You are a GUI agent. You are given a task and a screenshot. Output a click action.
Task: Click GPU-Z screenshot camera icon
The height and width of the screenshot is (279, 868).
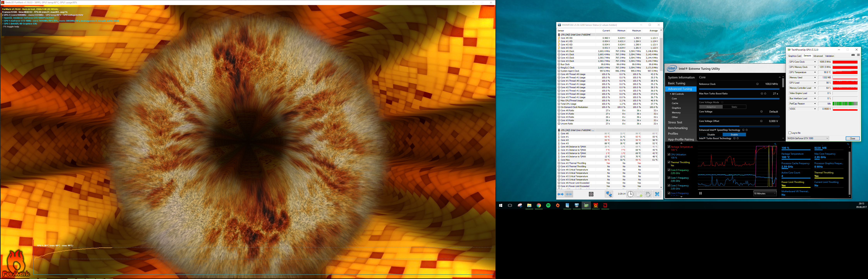click(x=853, y=55)
